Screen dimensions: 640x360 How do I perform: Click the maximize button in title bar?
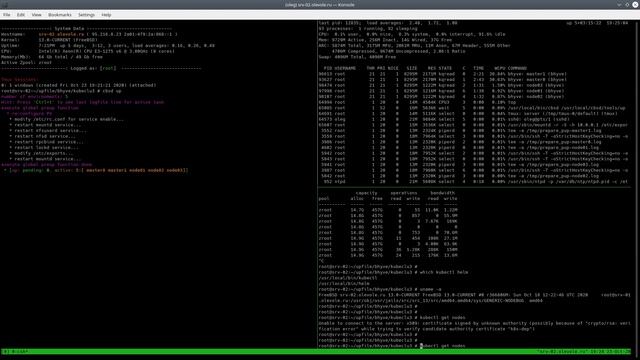(x=627, y=4)
